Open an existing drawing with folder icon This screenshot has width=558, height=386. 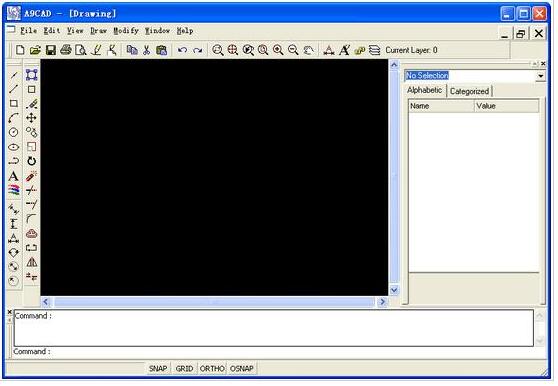click(35, 50)
